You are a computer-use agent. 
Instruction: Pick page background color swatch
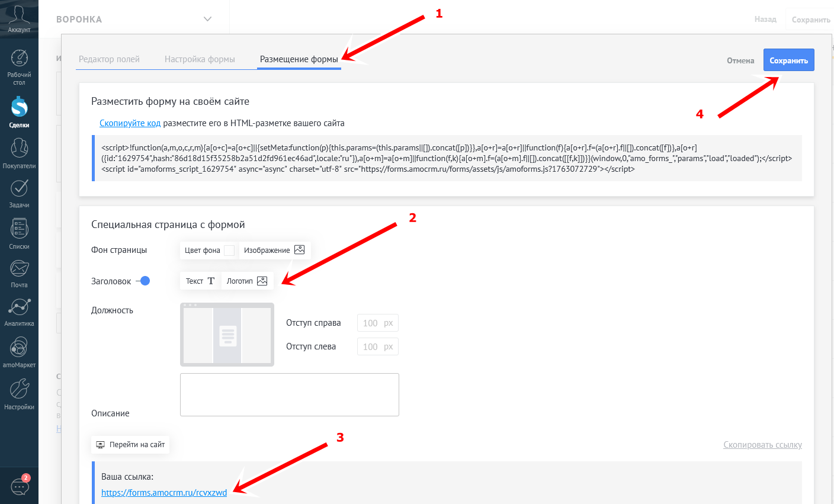pyautogui.click(x=229, y=251)
